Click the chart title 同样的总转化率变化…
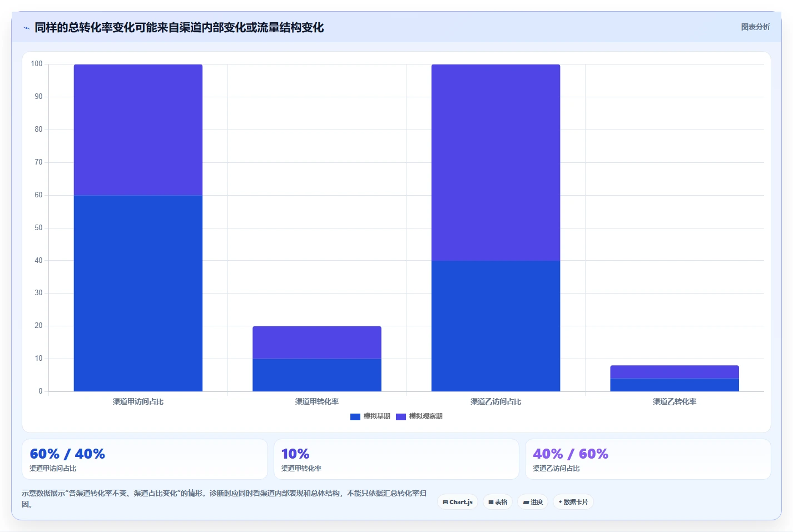Image resolution: width=793 pixels, height=532 pixels. (179, 27)
